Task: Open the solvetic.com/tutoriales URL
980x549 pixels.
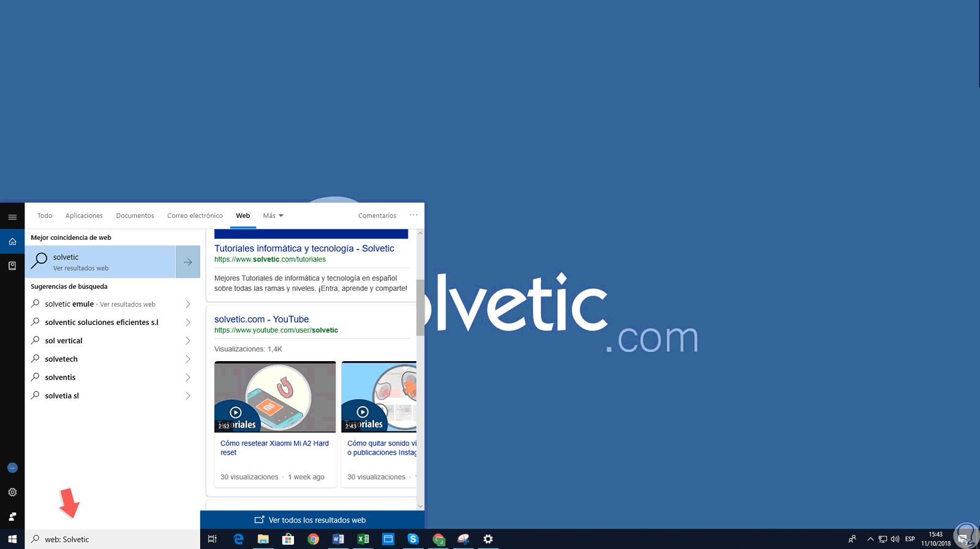Action: 270,260
